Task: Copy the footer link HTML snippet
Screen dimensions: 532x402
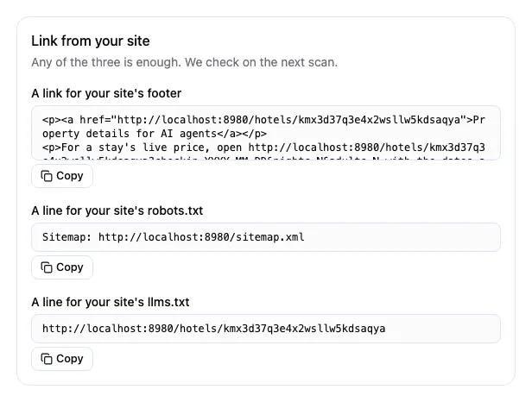Action: (62, 176)
